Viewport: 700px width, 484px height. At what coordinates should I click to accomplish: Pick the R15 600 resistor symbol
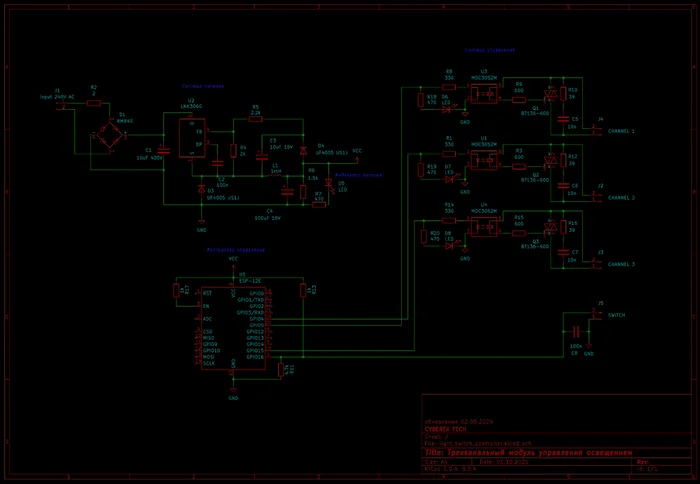[519, 234]
